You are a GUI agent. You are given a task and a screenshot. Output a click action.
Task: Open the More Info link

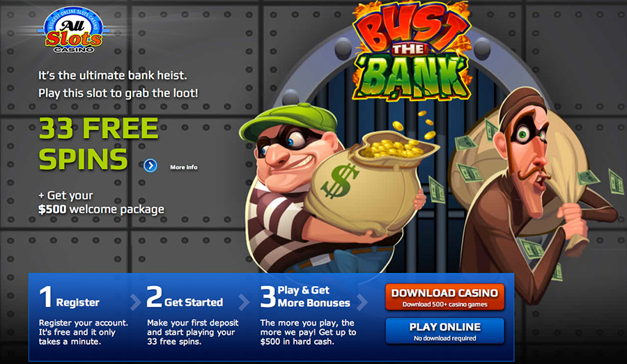(183, 167)
